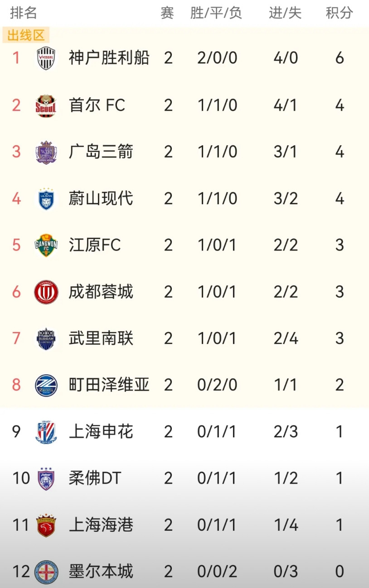This screenshot has height=588, width=369.
Task: Open the Ulsan HD tiger badge
Action: 46,199
